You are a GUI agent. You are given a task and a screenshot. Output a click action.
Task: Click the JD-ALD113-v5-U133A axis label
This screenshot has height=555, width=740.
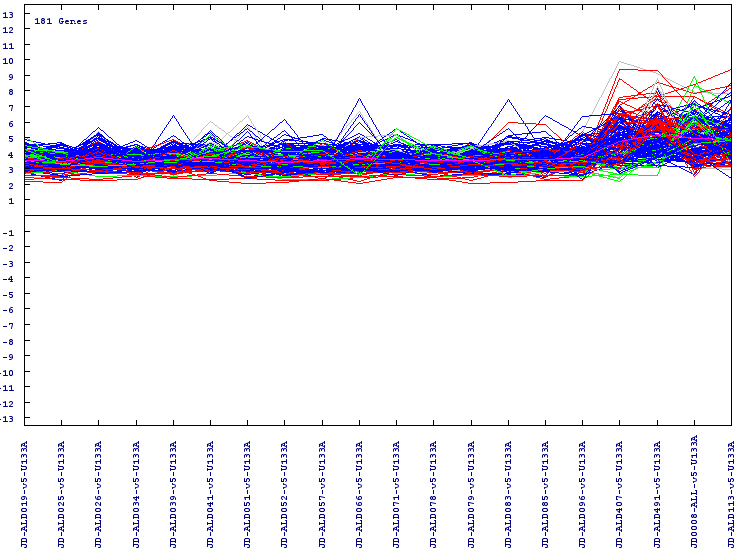coord(731,492)
